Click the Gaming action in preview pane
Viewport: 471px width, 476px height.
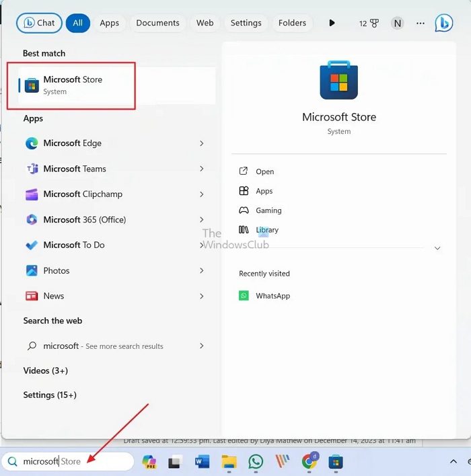click(x=260, y=210)
